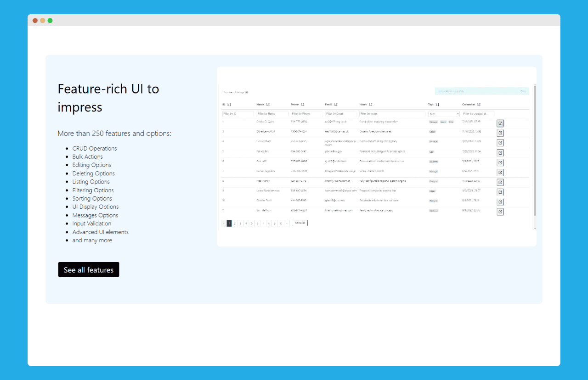The height and width of the screenshot is (380, 588).
Task: Click the 'Filter by Name' input field
Action: point(272,113)
